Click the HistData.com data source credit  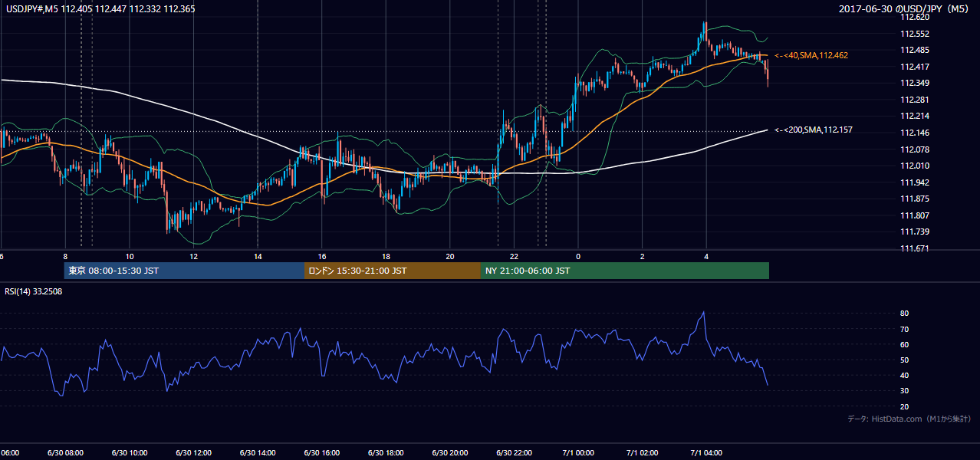click(x=909, y=419)
